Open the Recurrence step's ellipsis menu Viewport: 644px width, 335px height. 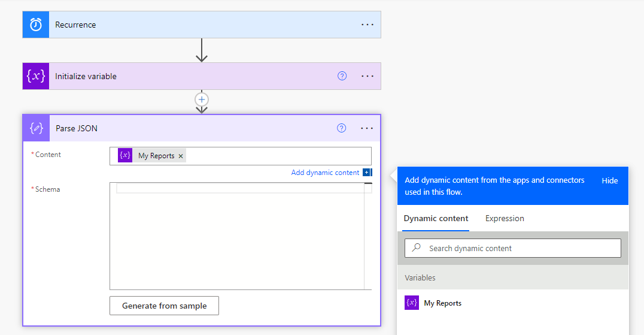[x=367, y=25]
